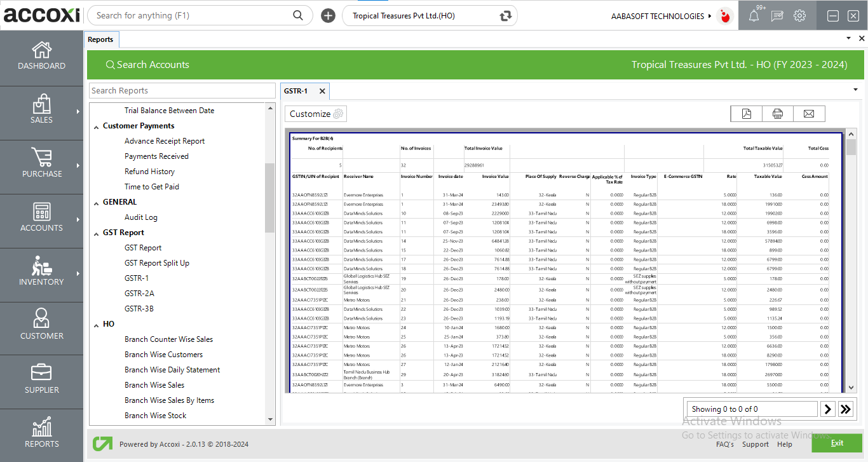
Task: Click the print report icon
Action: (x=777, y=114)
